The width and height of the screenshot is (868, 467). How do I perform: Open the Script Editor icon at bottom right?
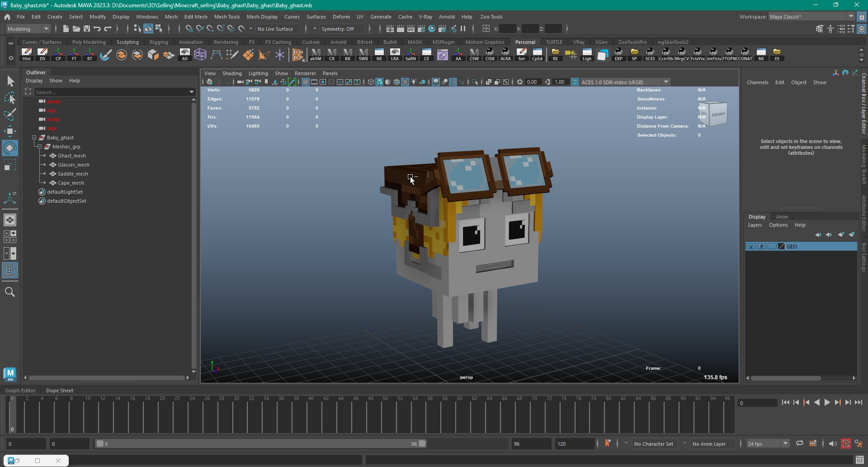(859, 460)
